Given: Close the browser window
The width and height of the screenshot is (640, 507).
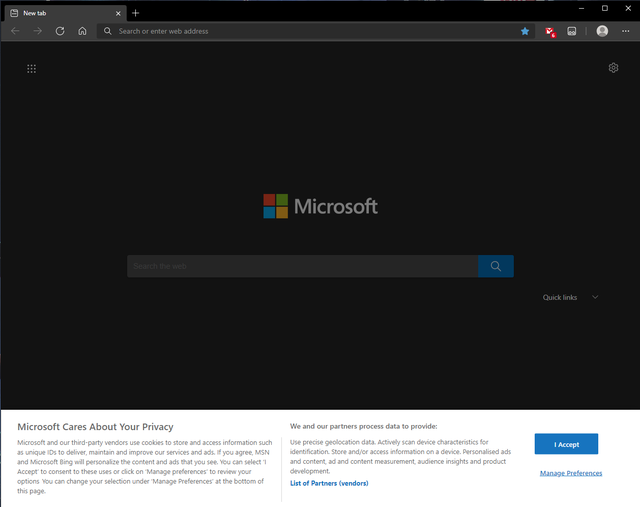Looking at the screenshot, I should 628,8.
